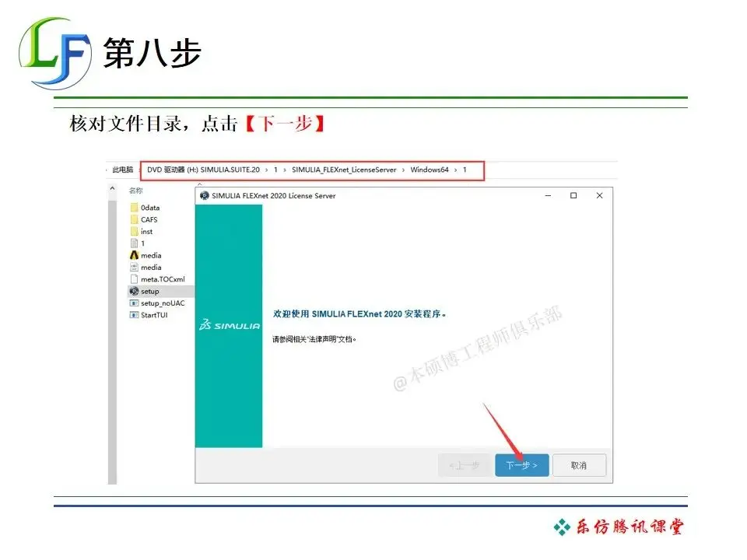This screenshot has height=560, width=747.
Task: Click the blank page icon of meta.TOCxml
Action: [135, 279]
